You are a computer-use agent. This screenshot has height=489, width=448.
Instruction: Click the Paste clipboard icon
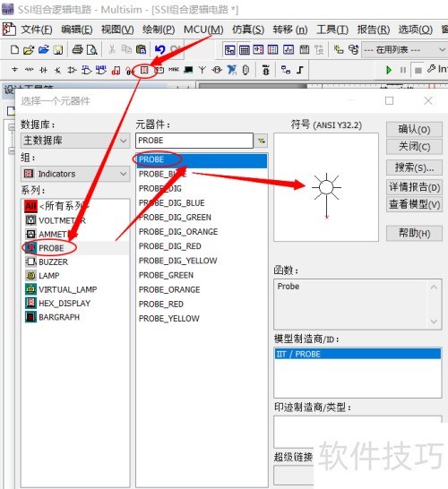tap(142, 49)
